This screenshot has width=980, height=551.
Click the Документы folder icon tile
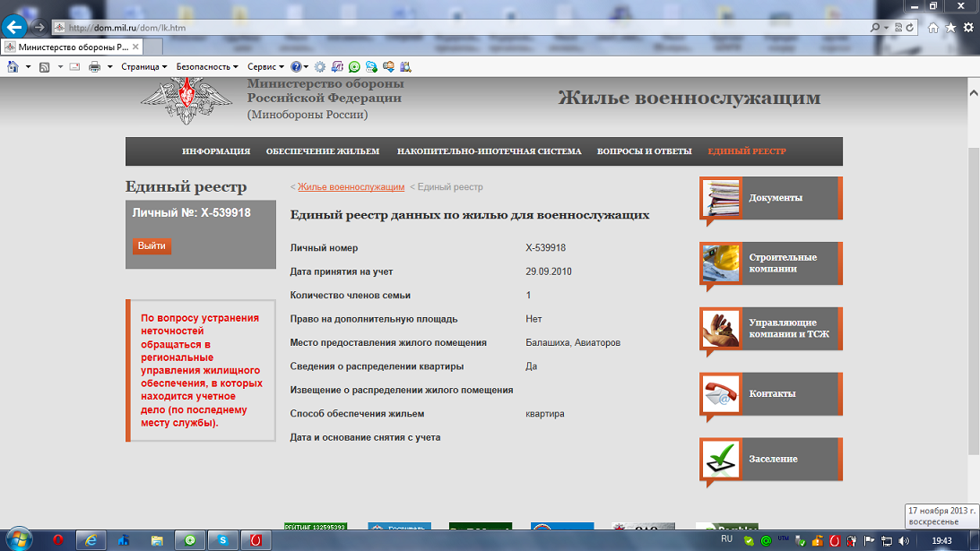[x=720, y=198]
